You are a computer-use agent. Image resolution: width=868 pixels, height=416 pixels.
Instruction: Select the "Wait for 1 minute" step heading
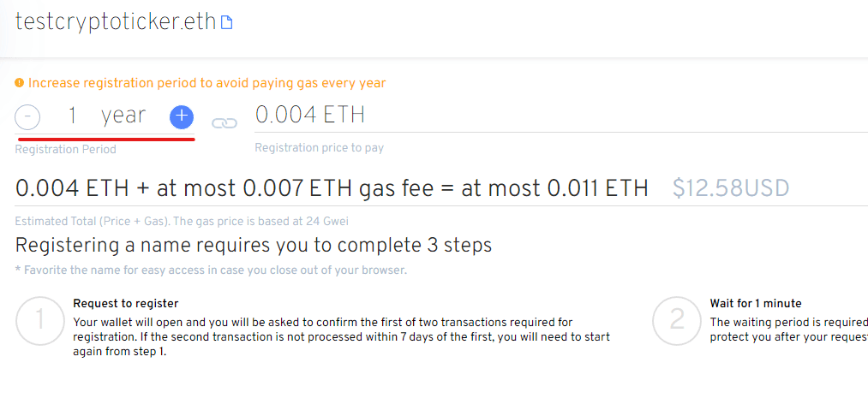pyautogui.click(x=756, y=303)
